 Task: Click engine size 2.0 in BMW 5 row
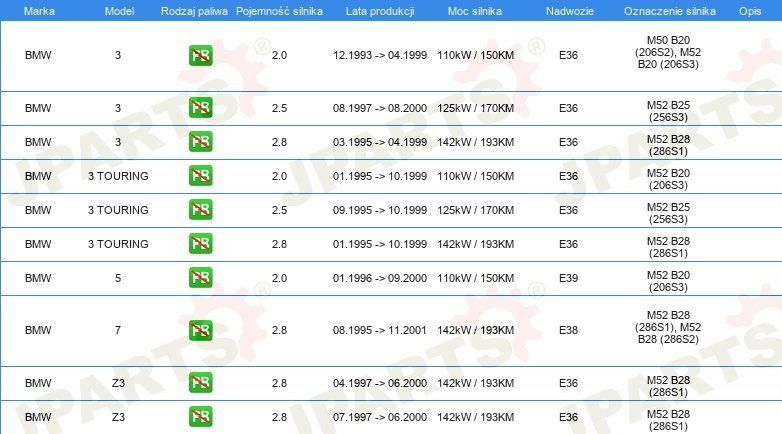click(279, 278)
